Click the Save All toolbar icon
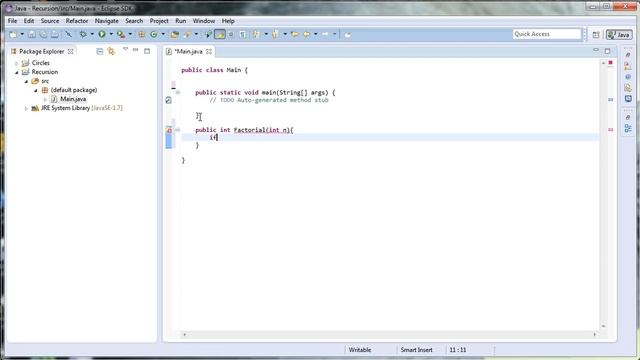 click(43, 35)
